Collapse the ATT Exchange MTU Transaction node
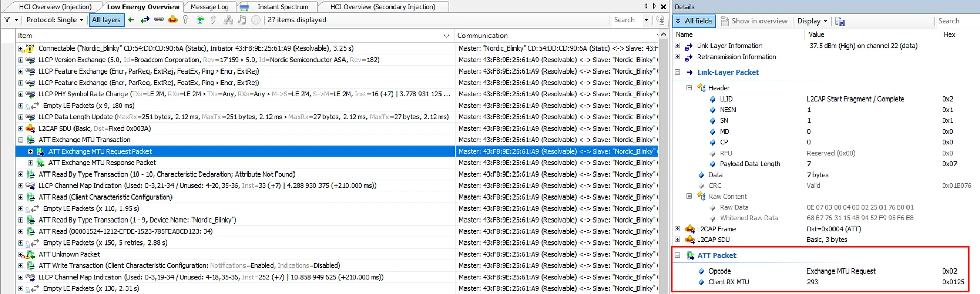This screenshot has width=980, height=294. click(x=21, y=140)
